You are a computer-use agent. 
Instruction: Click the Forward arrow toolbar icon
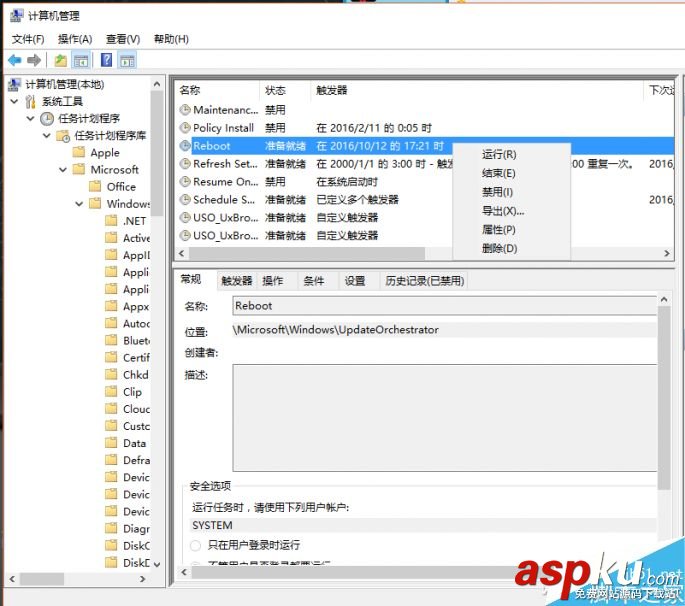tap(34, 60)
